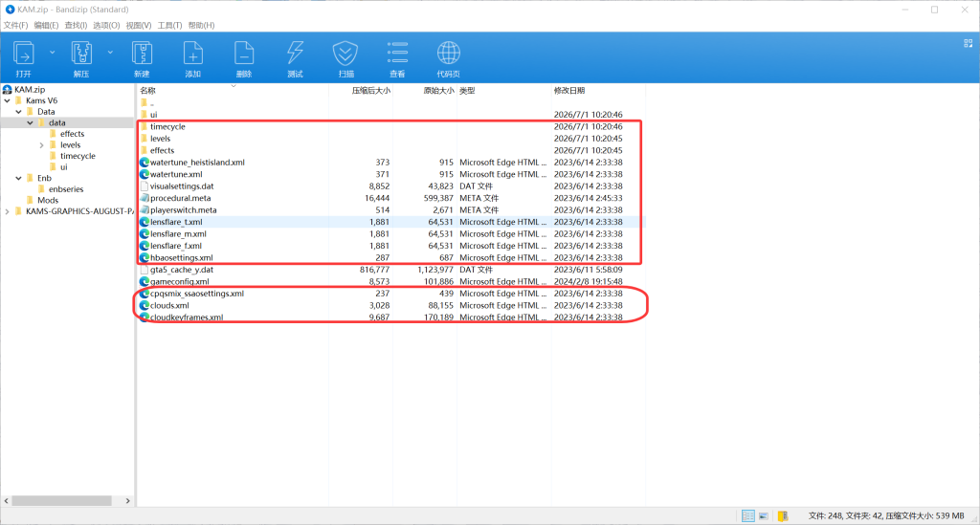Select the ui folder in tree
This screenshot has width=980, height=525.
[63, 166]
